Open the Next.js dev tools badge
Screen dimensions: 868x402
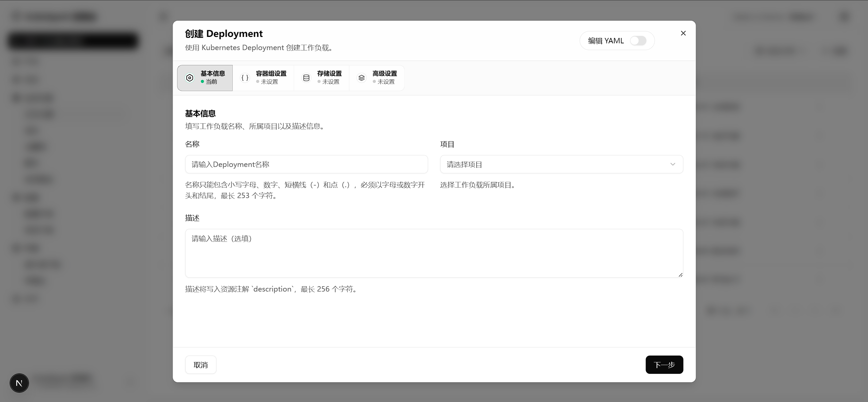pyautogui.click(x=19, y=383)
